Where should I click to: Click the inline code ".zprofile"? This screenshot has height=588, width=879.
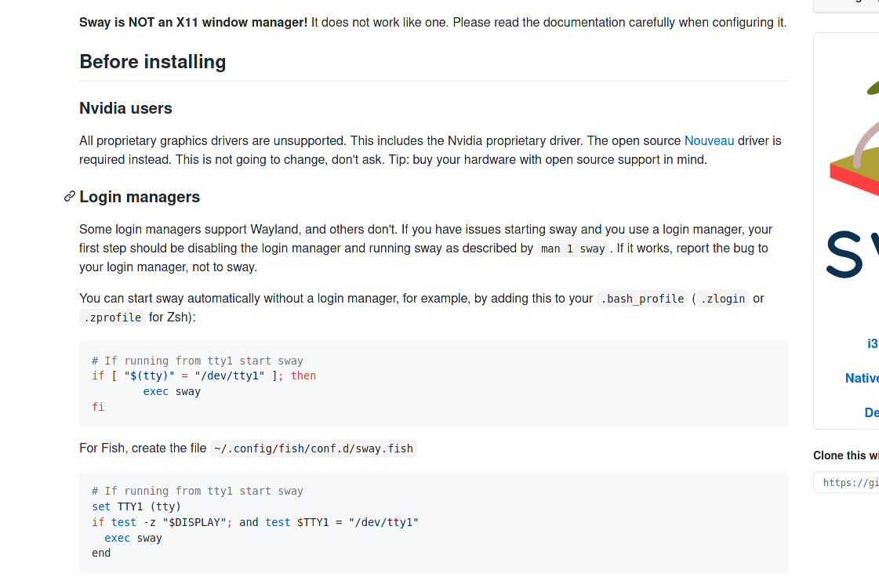113,318
